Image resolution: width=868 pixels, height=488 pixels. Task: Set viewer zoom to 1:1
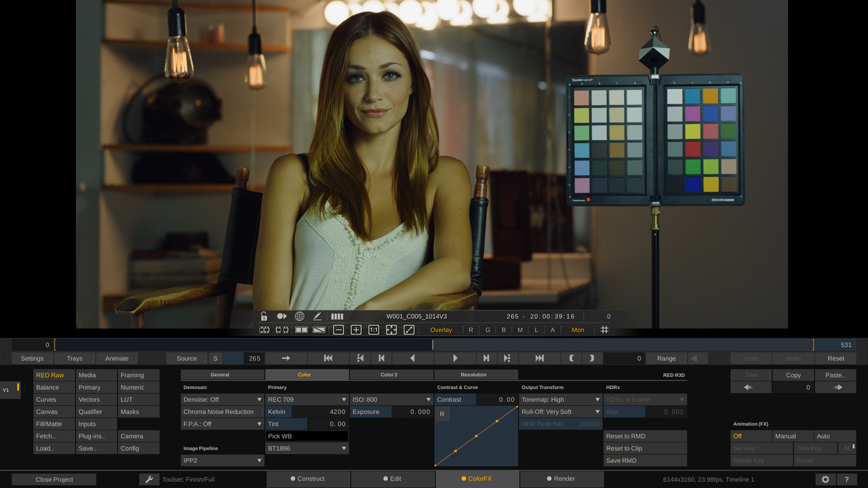tap(374, 330)
